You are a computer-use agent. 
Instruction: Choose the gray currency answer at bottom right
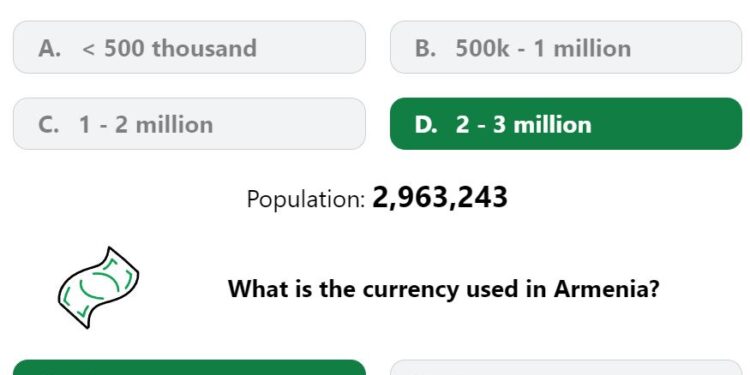pyautogui.click(x=566, y=367)
